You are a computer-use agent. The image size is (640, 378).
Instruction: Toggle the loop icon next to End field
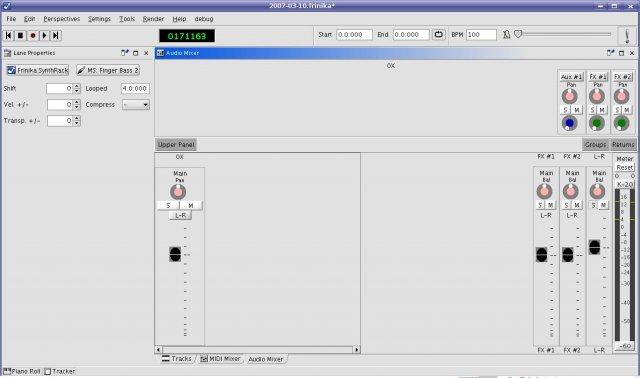pyautogui.click(x=439, y=35)
